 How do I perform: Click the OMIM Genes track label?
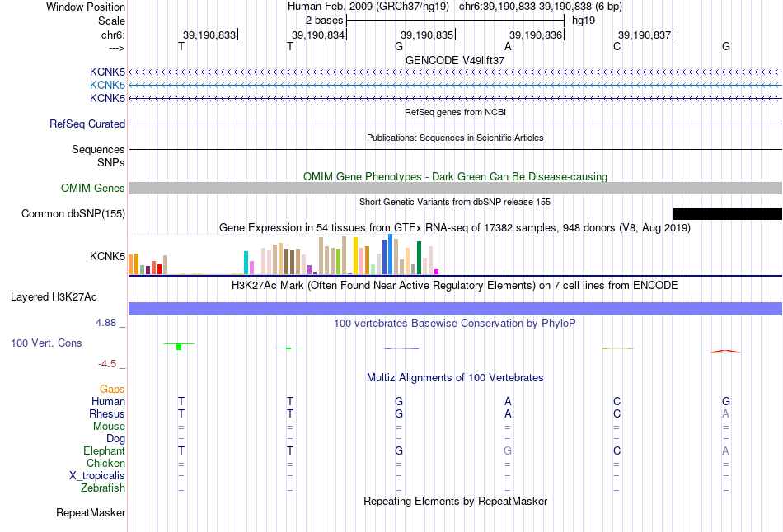point(93,188)
